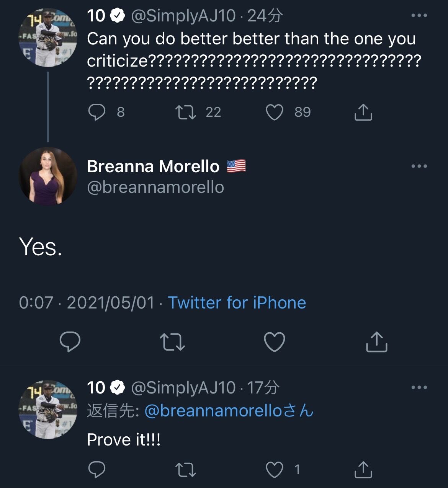448x488 pixels.
Task: Open the "Twitter for iPhone" link
Action: coord(237,303)
